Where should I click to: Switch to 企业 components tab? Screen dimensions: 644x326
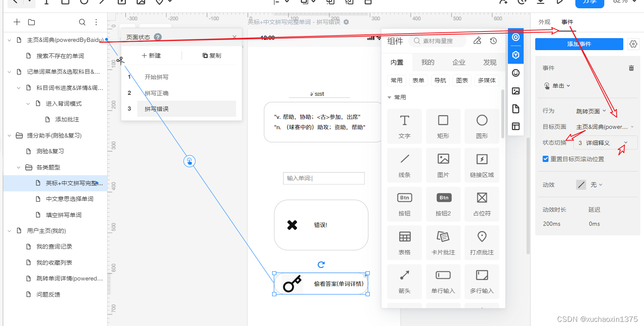coord(459,62)
